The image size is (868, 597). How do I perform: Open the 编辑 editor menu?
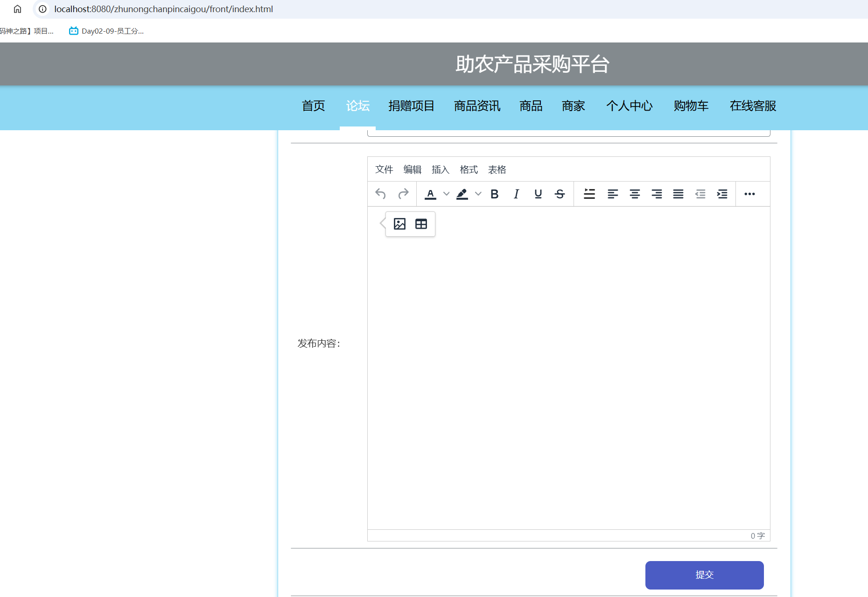(413, 169)
